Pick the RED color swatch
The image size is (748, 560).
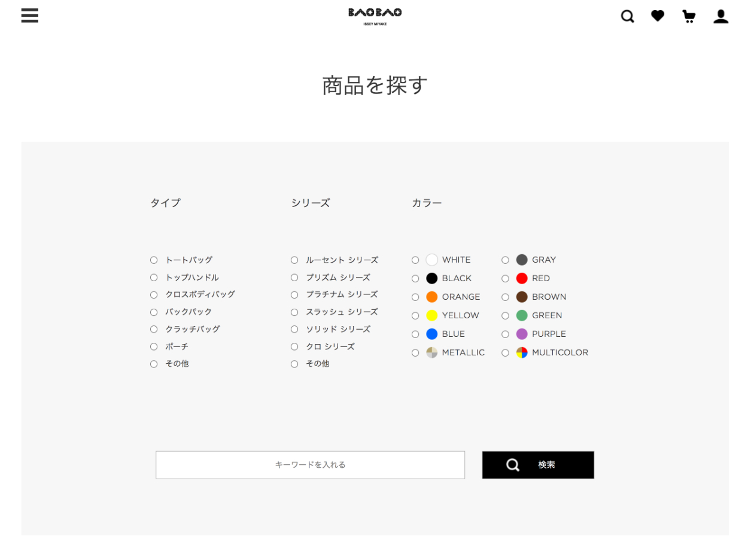tap(522, 278)
